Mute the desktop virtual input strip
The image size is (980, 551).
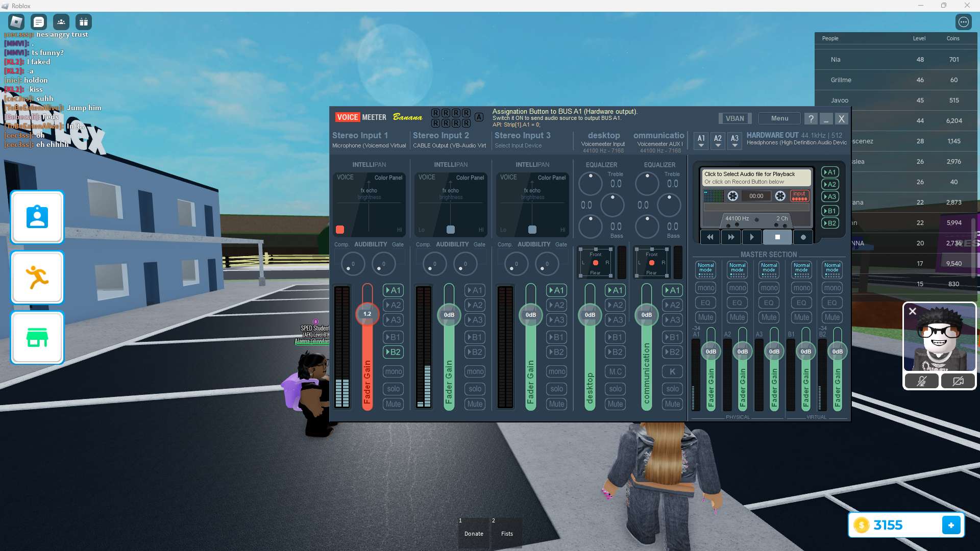tap(616, 404)
